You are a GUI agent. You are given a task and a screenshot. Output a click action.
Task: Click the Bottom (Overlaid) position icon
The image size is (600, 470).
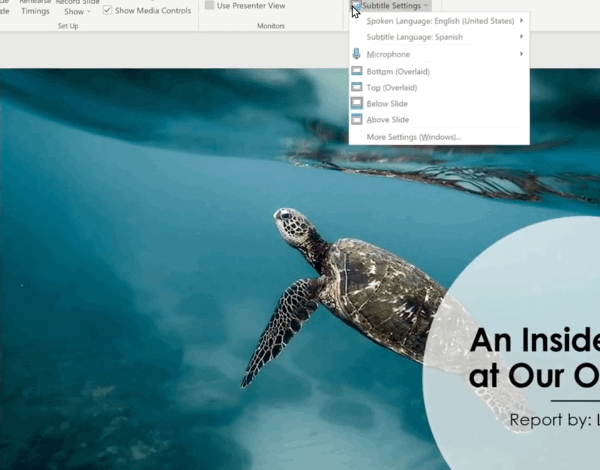pyautogui.click(x=357, y=71)
